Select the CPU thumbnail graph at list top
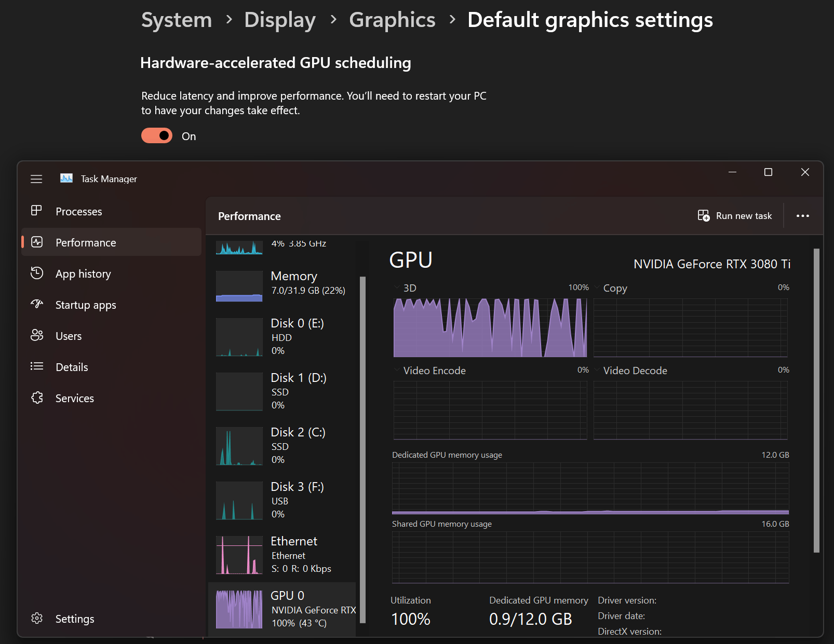This screenshot has height=644, width=834. 239,247
